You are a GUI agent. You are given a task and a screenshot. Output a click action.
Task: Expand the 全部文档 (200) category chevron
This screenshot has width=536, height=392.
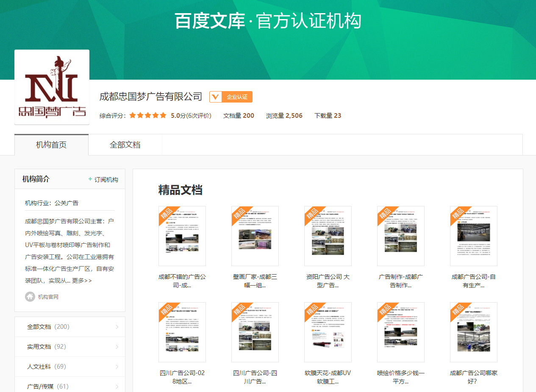coord(117,327)
